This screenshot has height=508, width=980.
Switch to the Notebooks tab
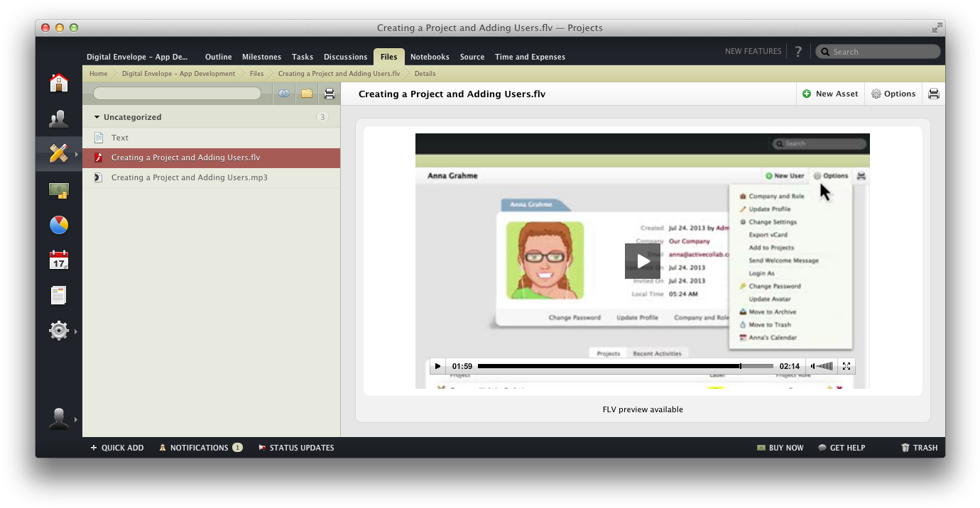pyautogui.click(x=430, y=57)
